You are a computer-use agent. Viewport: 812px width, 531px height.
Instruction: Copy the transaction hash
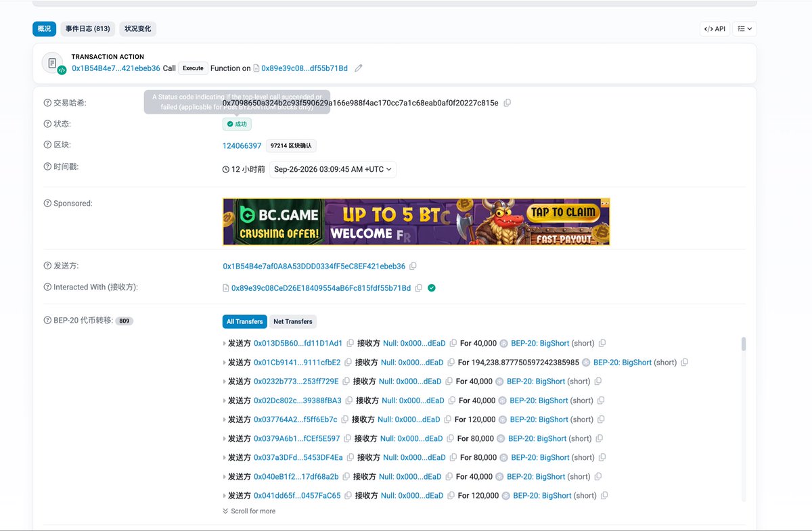click(x=507, y=103)
